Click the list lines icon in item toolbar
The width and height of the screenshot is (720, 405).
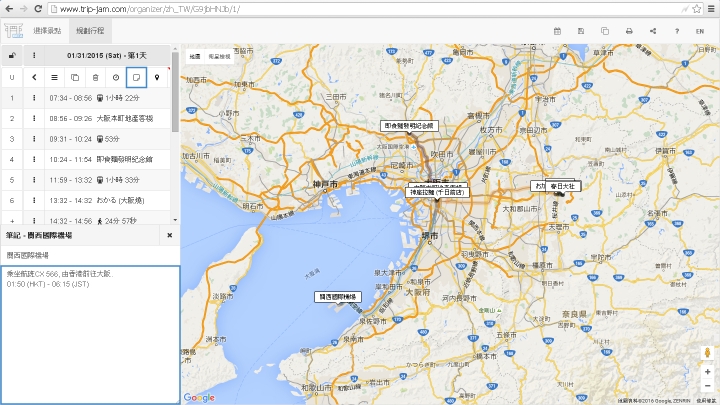pyautogui.click(x=54, y=78)
